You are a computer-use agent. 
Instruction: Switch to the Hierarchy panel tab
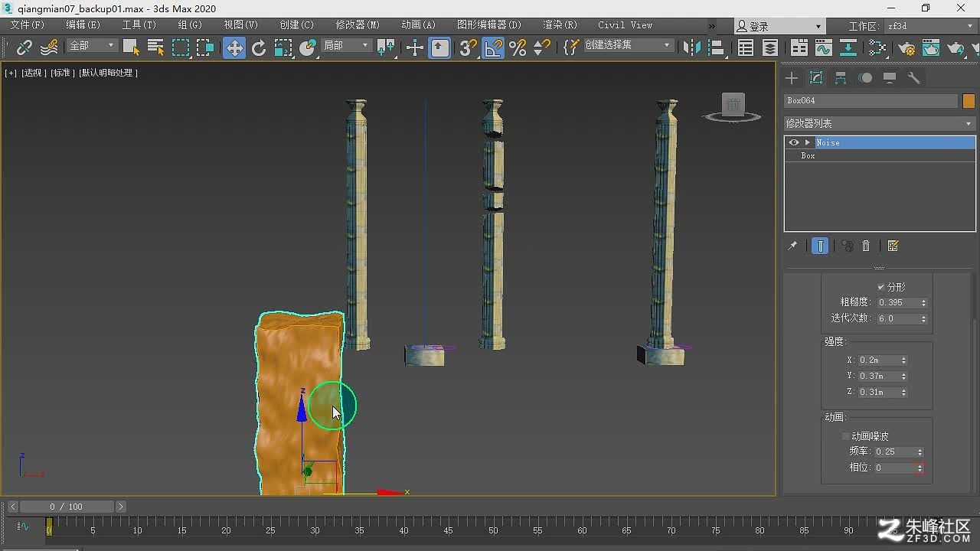[x=841, y=78]
